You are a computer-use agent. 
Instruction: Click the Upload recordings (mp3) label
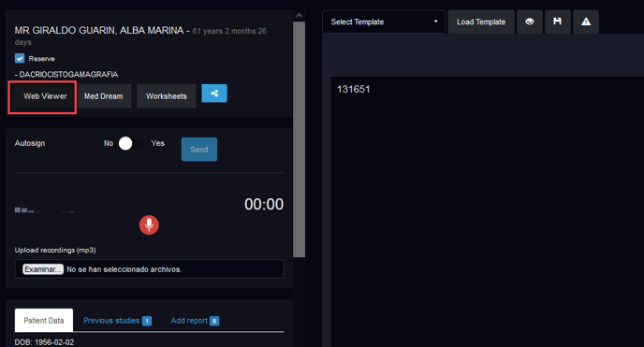[x=55, y=251]
